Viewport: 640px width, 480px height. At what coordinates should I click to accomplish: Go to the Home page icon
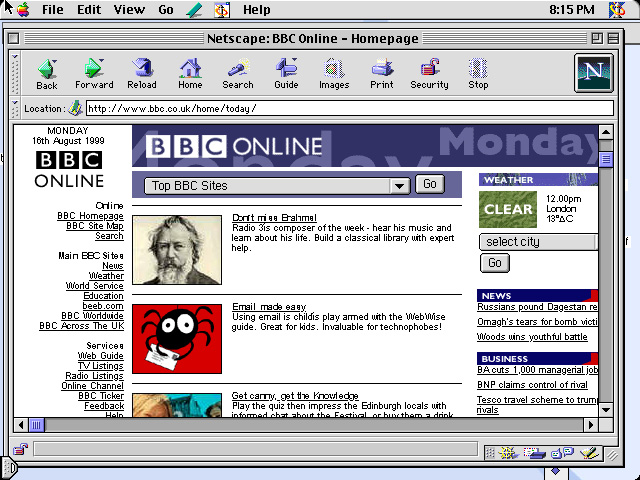[190, 73]
